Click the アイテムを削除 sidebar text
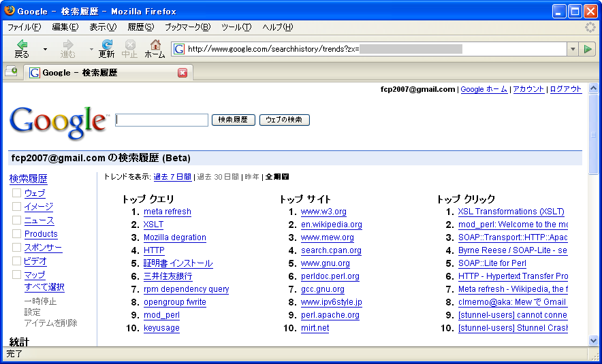This screenshot has height=364, width=602. 50,323
